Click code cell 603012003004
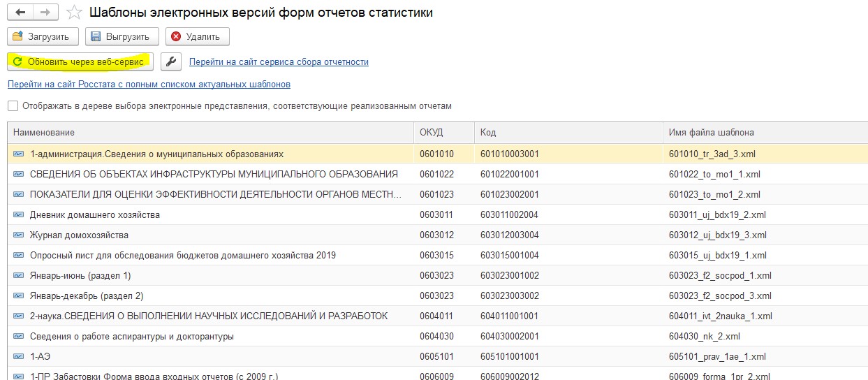This screenshot has height=380, width=868. 510,235
